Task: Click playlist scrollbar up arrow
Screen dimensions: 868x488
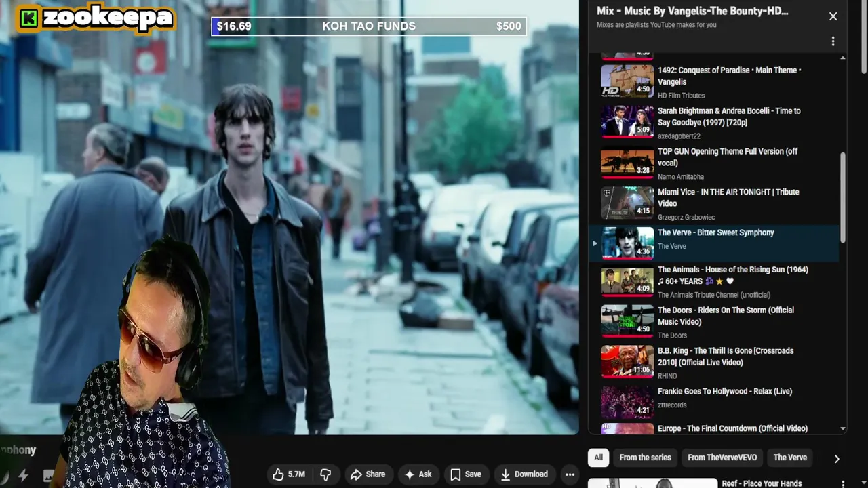Action: (843, 58)
